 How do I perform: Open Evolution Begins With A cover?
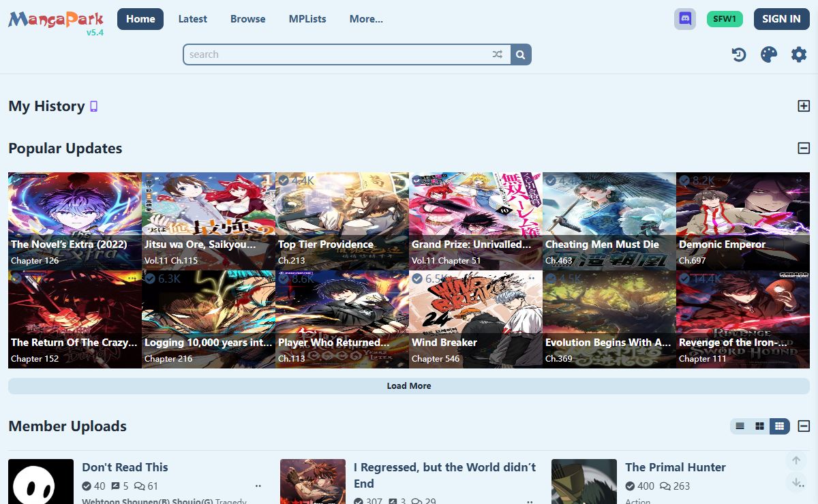click(x=609, y=319)
